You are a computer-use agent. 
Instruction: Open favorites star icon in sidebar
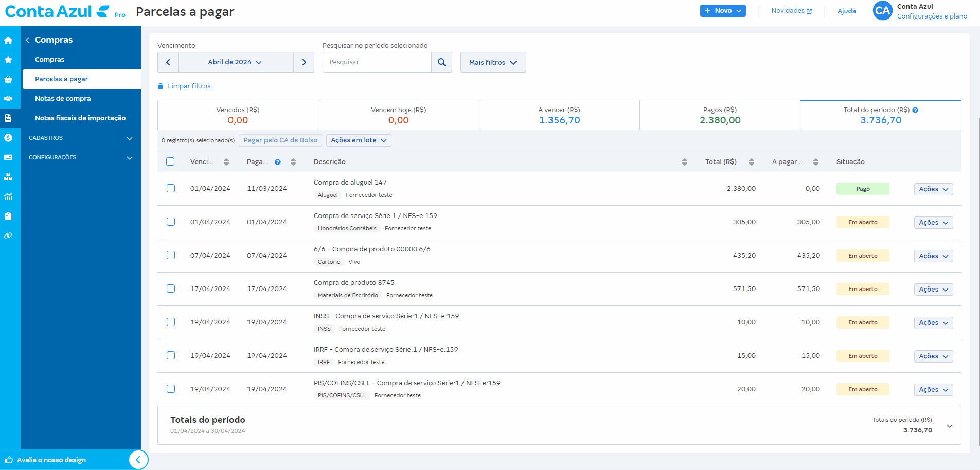[8, 60]
